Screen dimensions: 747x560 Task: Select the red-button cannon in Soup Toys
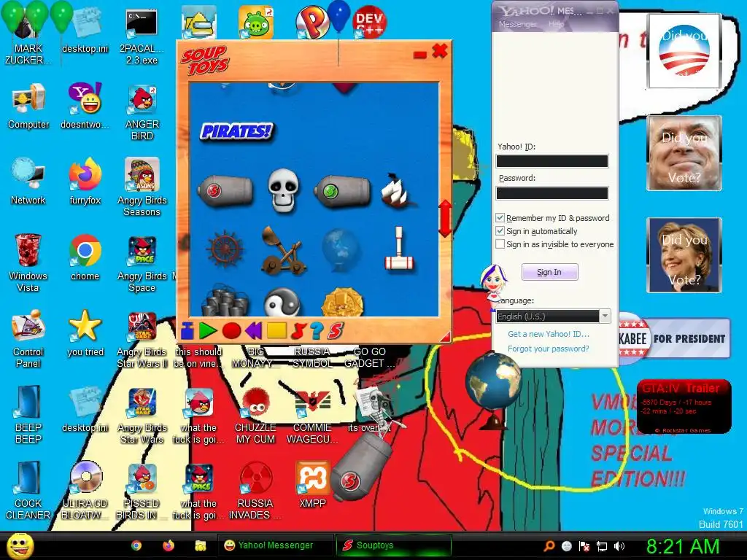(225, 190)
